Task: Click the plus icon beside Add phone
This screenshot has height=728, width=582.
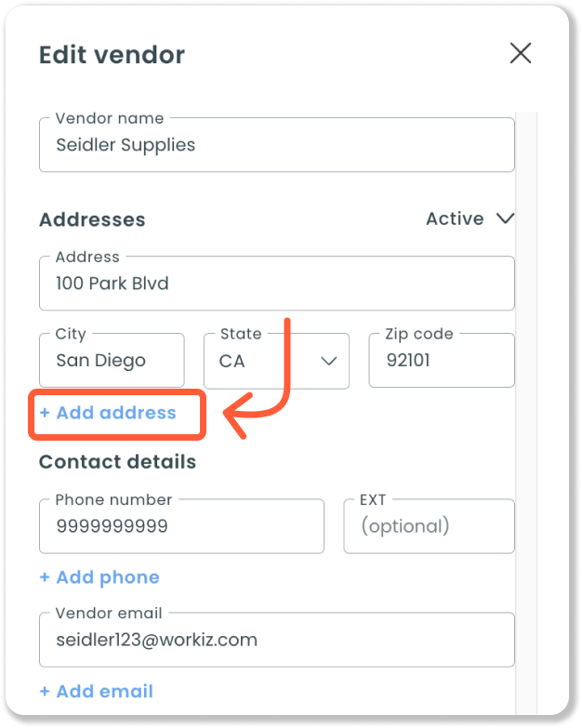Action: click(45, 577)
